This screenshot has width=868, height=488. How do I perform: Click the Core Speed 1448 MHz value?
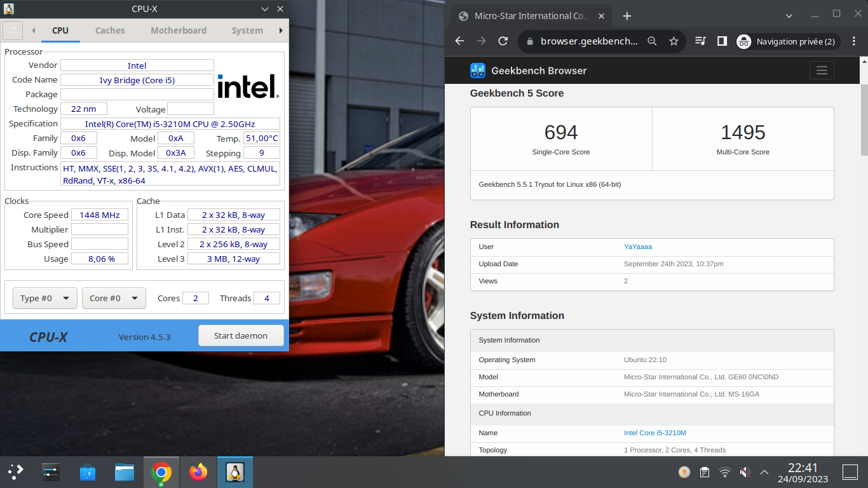click(x=100, y=215)
